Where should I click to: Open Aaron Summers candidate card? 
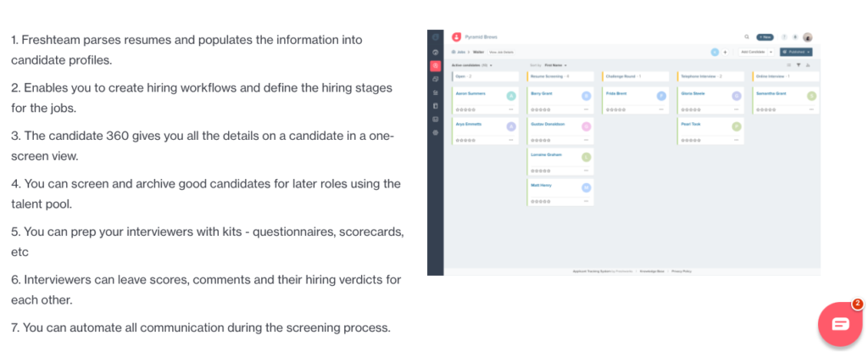[486, 100]
